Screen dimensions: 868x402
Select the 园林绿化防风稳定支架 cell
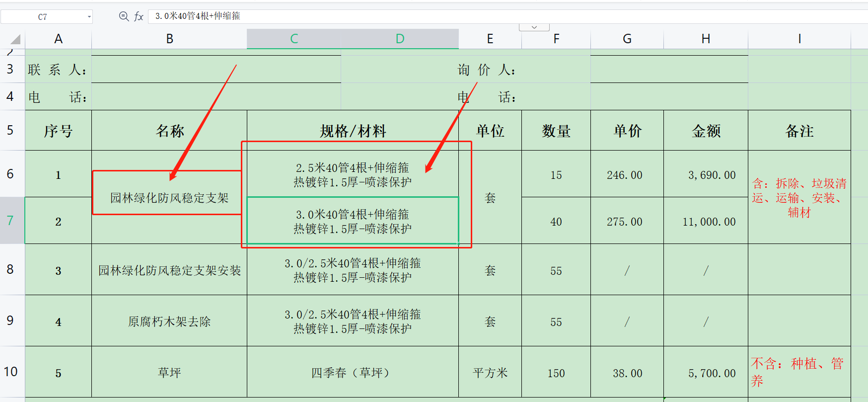click(169, 197)
